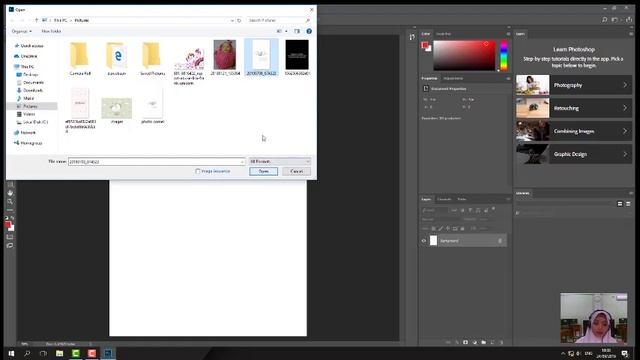
Task: Toggle visibility eye of Background layer
Action: pyautogui.click(x=424, y=241)
